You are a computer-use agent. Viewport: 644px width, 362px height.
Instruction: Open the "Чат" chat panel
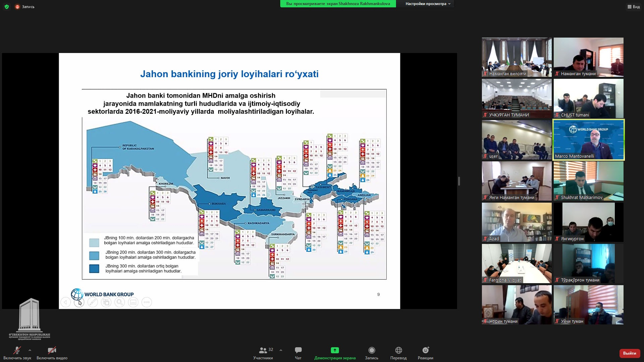coord(298,353)
